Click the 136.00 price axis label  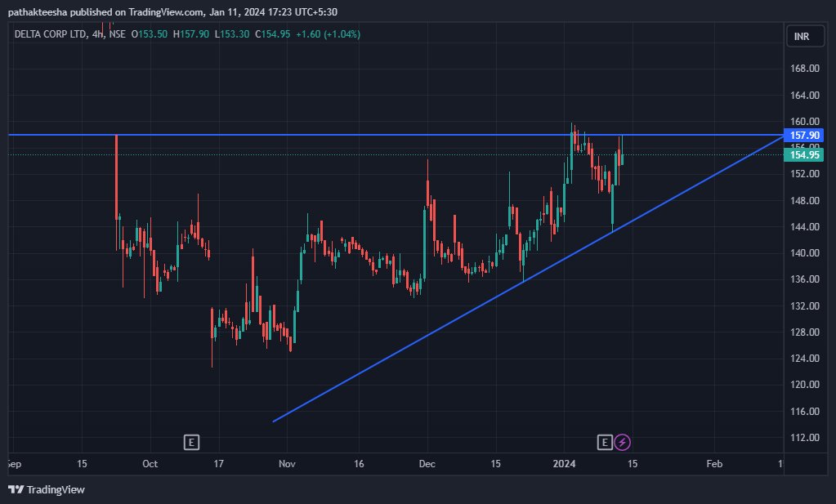coord(805,279)
